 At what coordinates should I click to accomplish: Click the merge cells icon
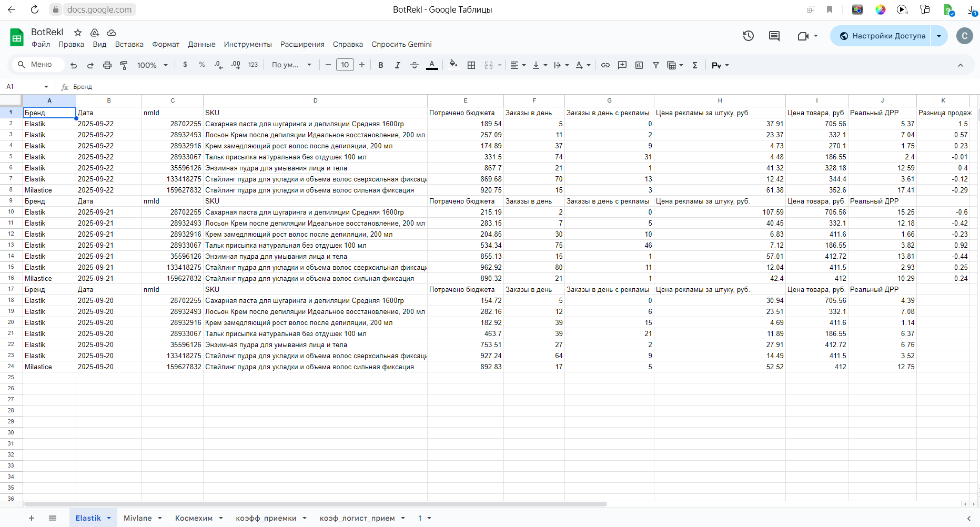[489, 65]
